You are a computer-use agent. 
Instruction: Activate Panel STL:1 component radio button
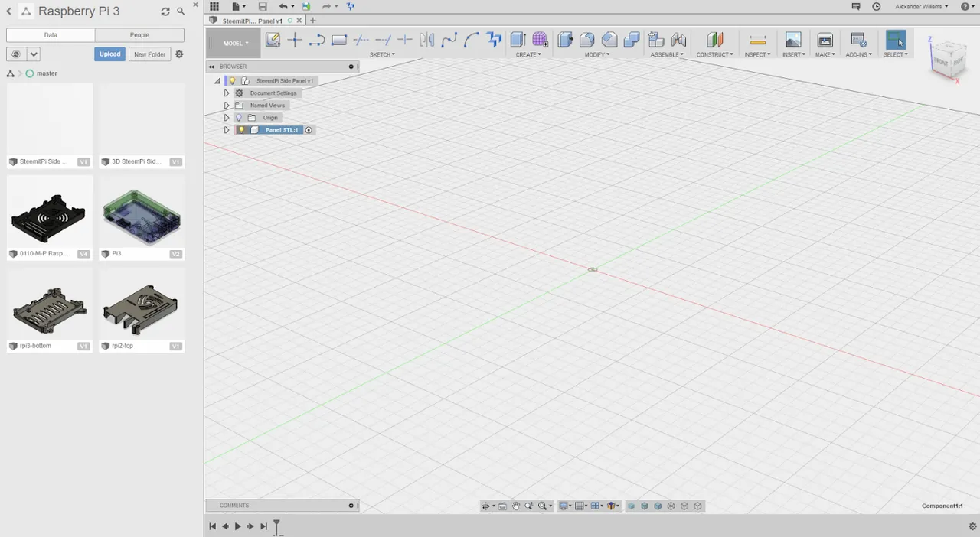309,130
